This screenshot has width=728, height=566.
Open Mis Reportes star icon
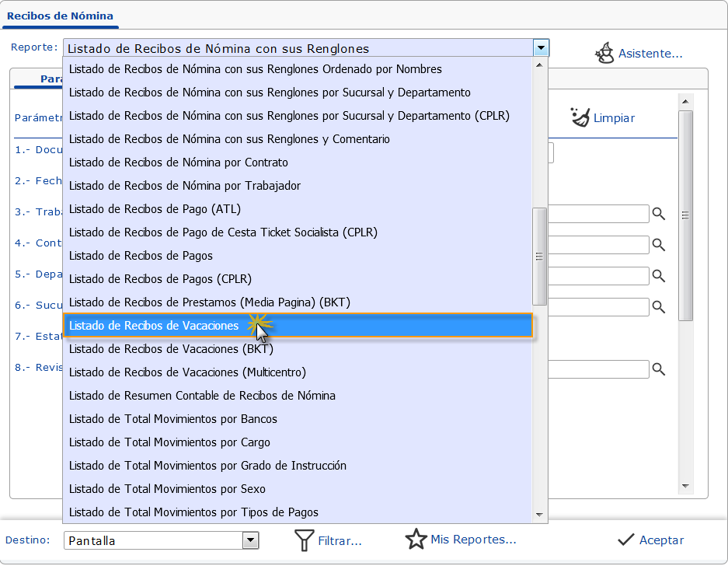tap(416, 540)
